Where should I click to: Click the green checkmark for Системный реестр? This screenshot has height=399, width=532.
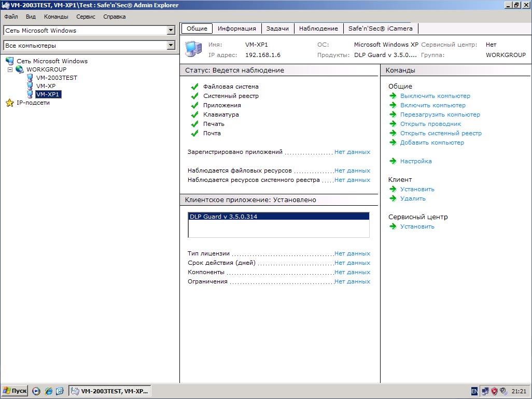194,96
